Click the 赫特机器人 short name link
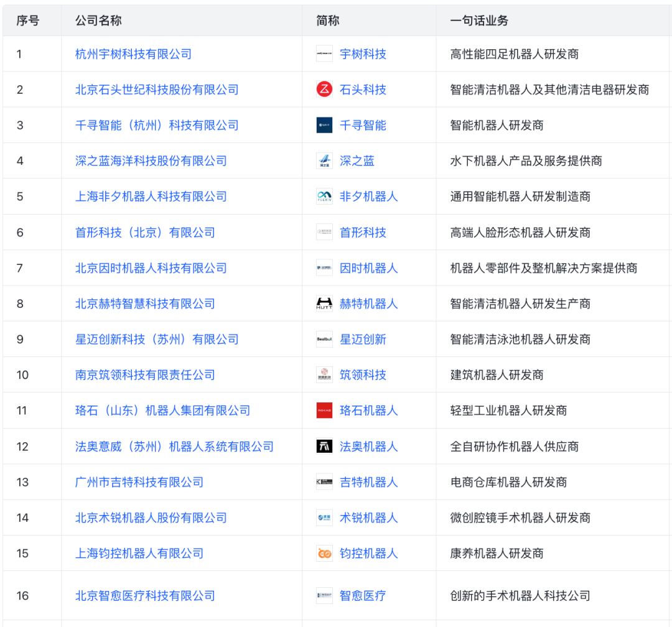 click(368, 304)
